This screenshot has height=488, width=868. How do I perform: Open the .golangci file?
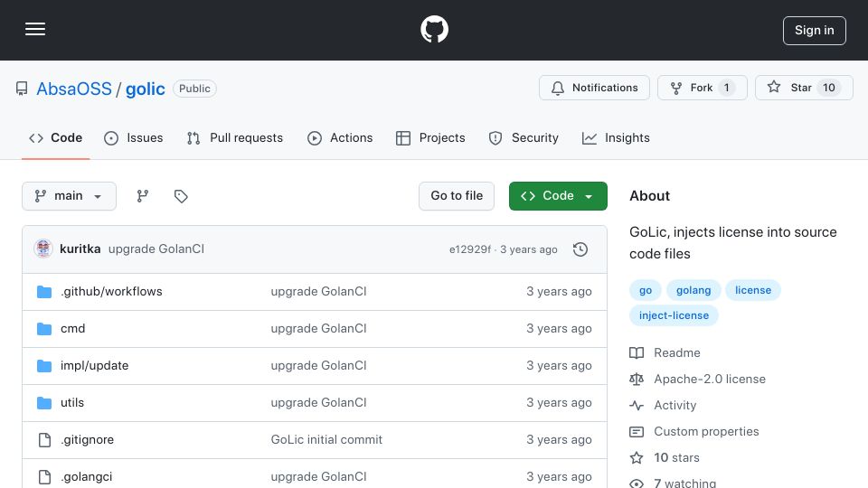pos(87,477)
